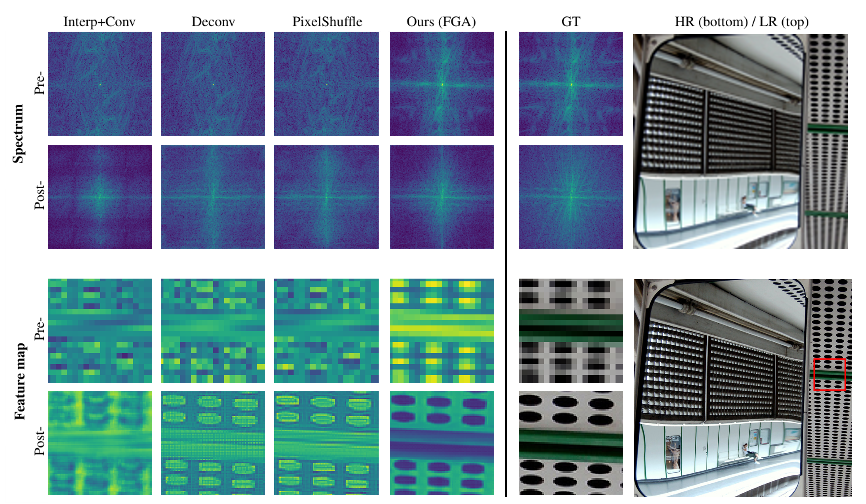Image resolution: width=866 pixels, height=504 pixels.
Task: Open the Ours (FGA) Post- spectrum image
Action: pyautogui.click(x=442, y=197)
